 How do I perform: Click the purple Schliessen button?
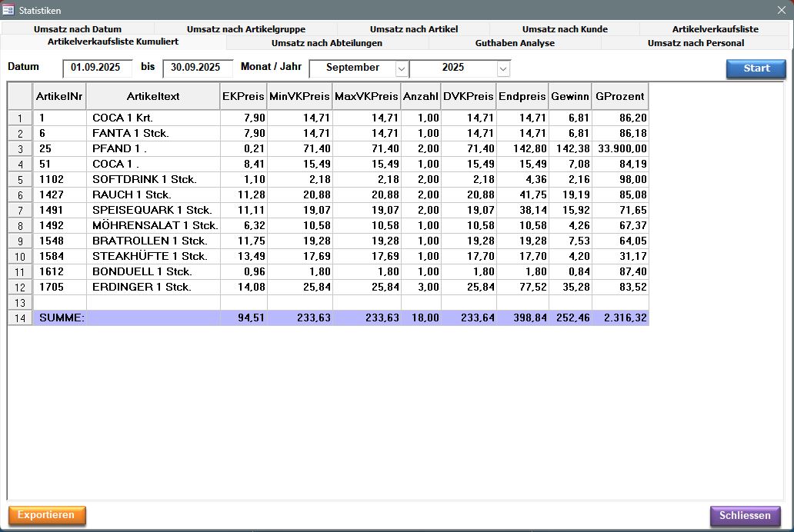(745, 515)
